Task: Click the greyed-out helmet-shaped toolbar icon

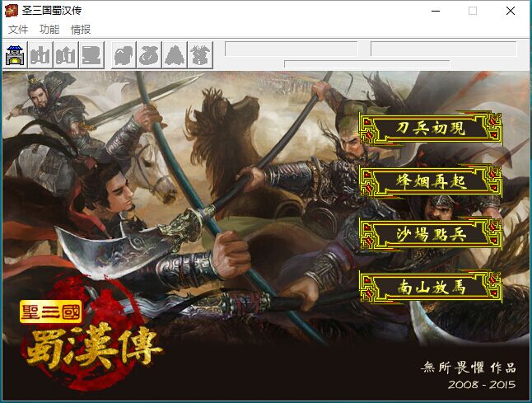Action: pos(122,55)
